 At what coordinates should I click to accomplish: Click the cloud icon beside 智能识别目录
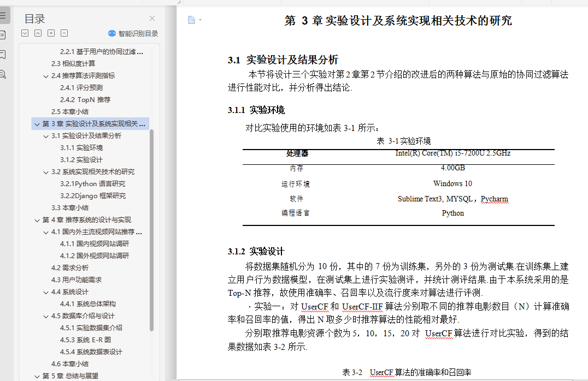point(111,33)
